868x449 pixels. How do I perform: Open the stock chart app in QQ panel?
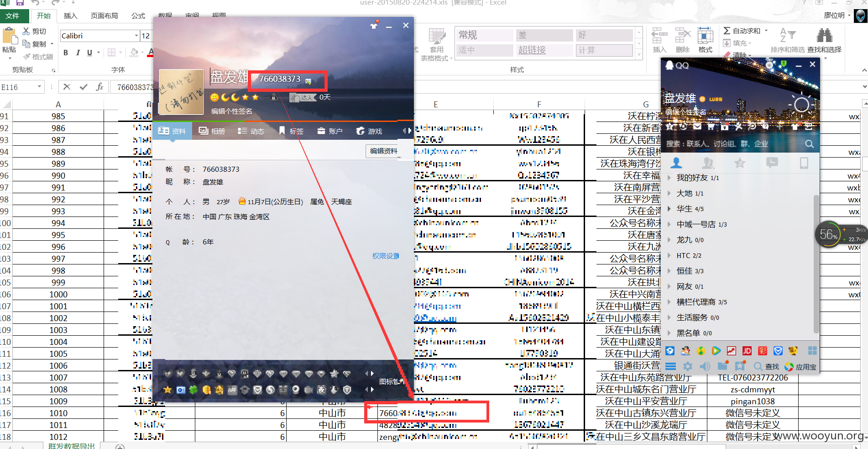tap(732, 351)
